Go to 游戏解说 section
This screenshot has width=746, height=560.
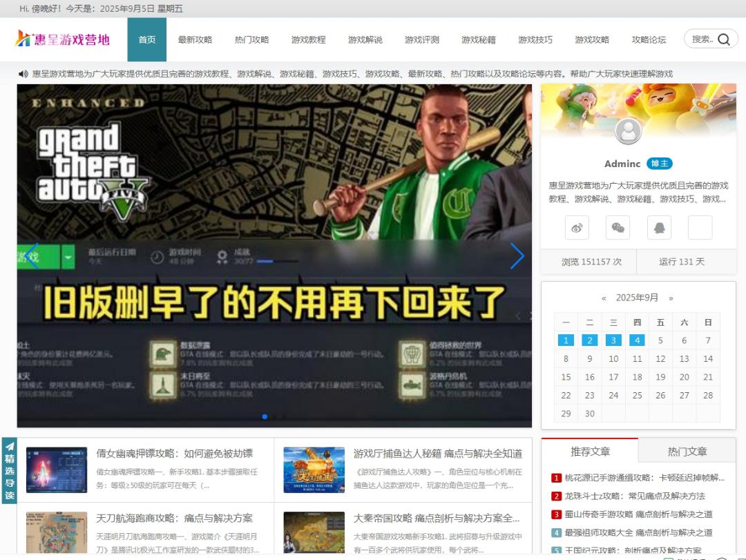point(365,39)
